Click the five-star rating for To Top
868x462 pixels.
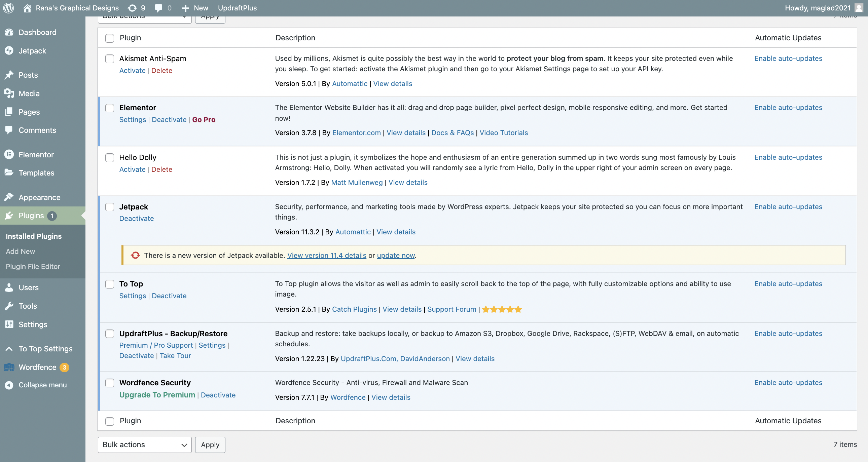tap(502, 309)
